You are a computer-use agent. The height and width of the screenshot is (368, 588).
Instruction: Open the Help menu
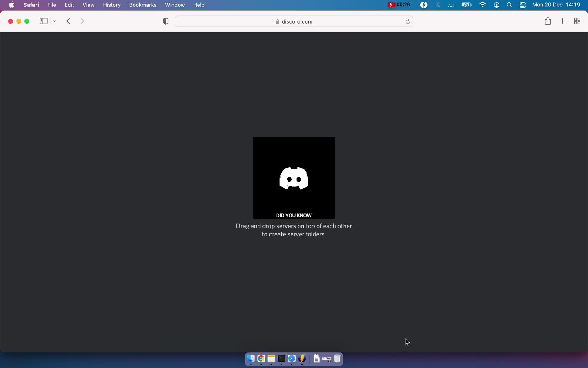(x=199, y=5)
